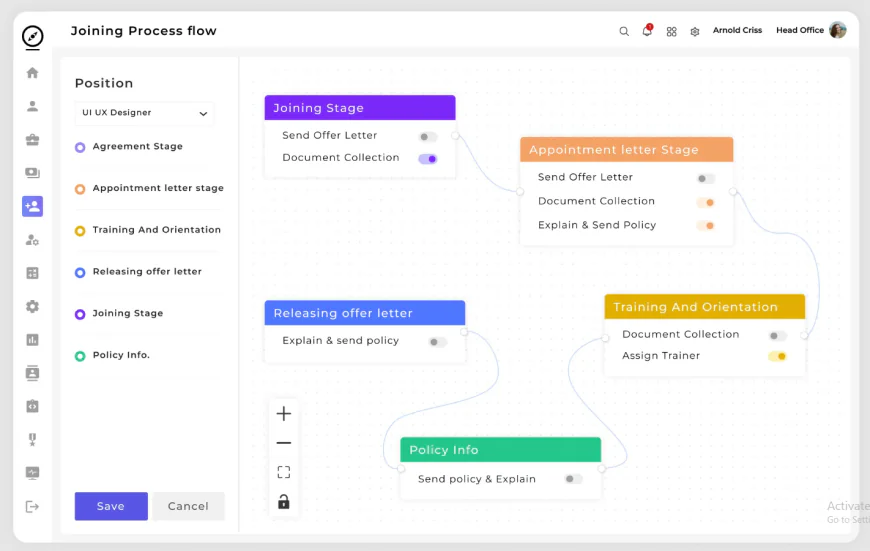Click the search magnifier icon
Screen dimensions: 870x551
pos(624,31)
